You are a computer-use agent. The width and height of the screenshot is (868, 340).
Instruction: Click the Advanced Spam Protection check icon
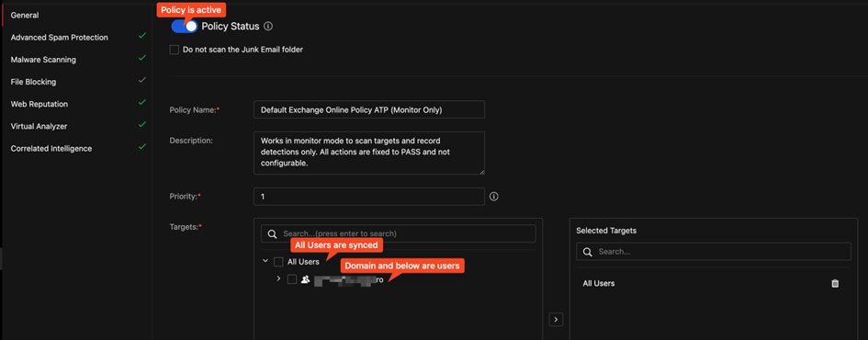pos(142,36)
